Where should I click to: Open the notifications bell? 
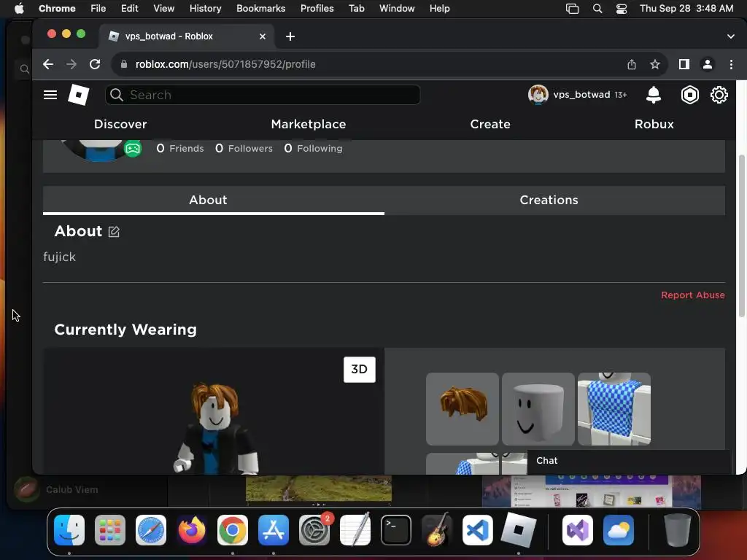click(653, 95)
